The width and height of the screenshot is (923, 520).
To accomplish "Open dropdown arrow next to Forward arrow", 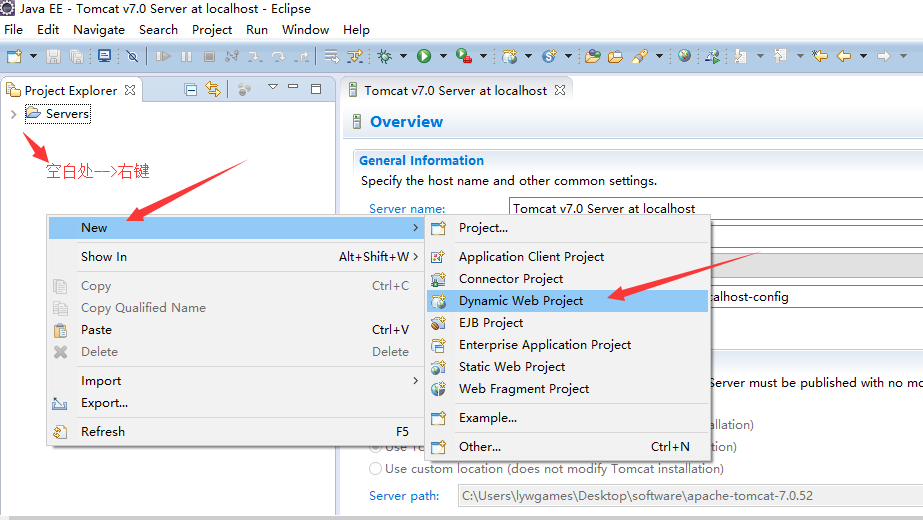I will tap(904, 57).
